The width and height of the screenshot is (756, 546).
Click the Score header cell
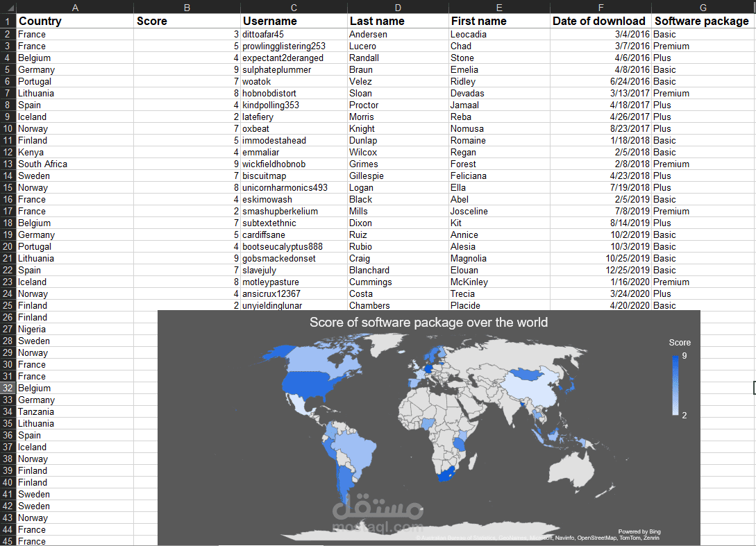pyautogui.click(x=187, y=21)
